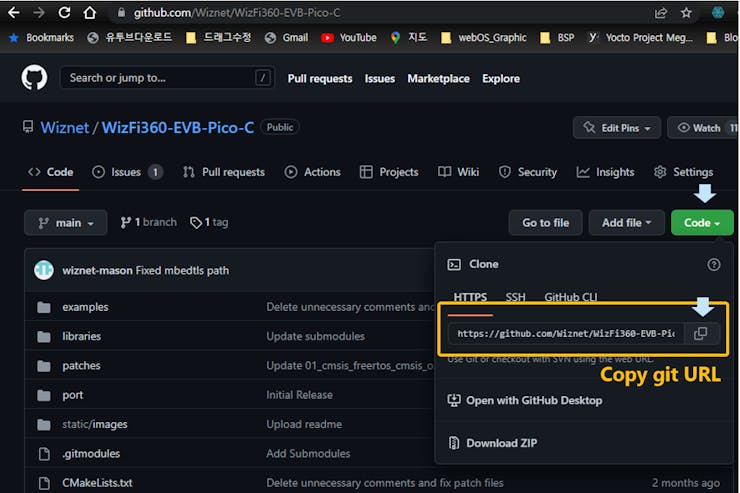Switch to the Actions tab

(312, 172)
